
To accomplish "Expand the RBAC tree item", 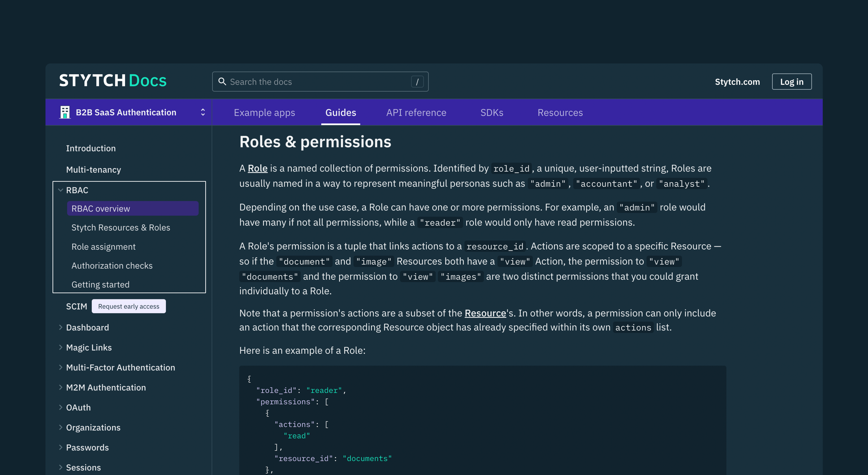I will 60,190.
